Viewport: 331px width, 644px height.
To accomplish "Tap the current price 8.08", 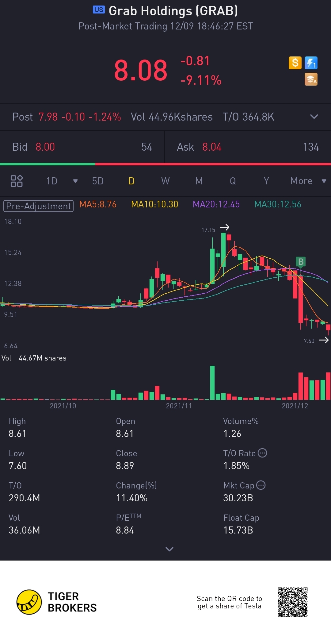I will [141, 71].
